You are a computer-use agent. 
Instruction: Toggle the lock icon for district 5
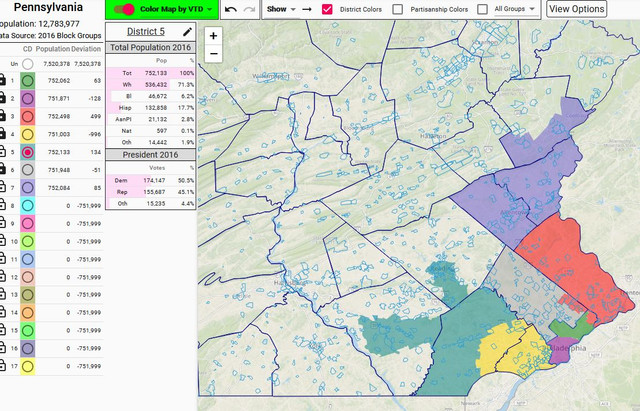2,152
